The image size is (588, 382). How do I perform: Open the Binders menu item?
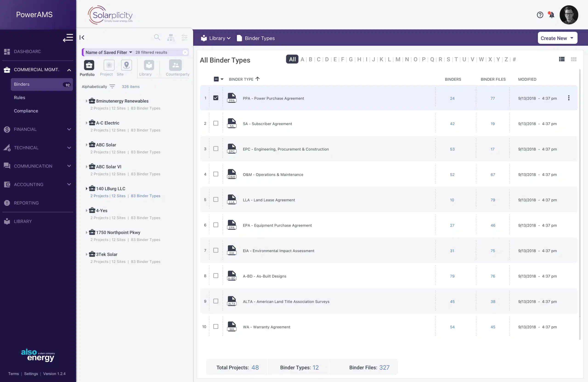tap(42, 84)
